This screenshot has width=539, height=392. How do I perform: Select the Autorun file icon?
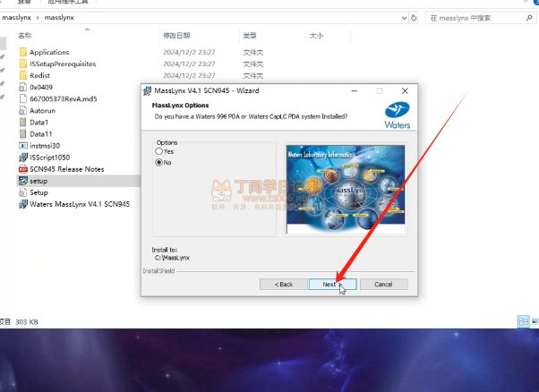tap(23, 110)
